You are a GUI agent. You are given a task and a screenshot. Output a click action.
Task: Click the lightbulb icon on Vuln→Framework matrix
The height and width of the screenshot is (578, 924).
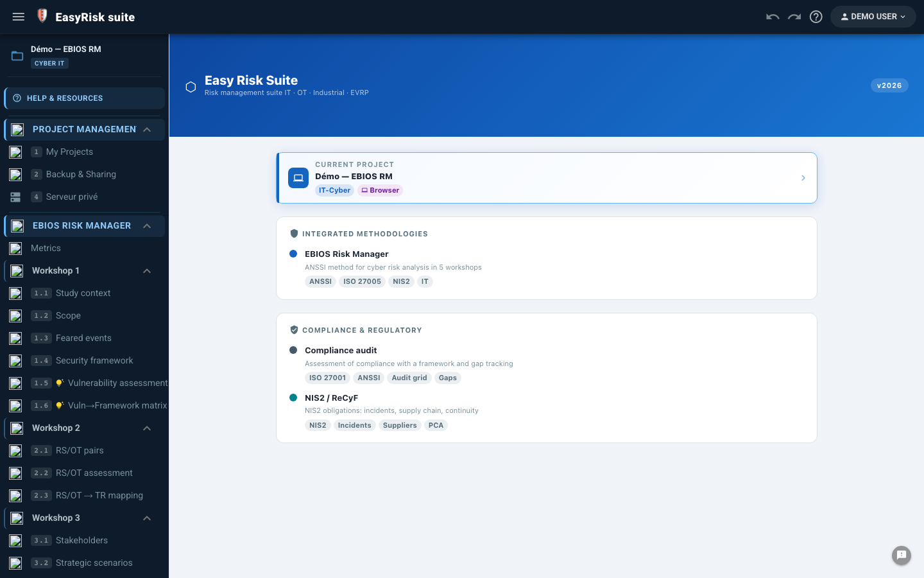tap(60, 405)
